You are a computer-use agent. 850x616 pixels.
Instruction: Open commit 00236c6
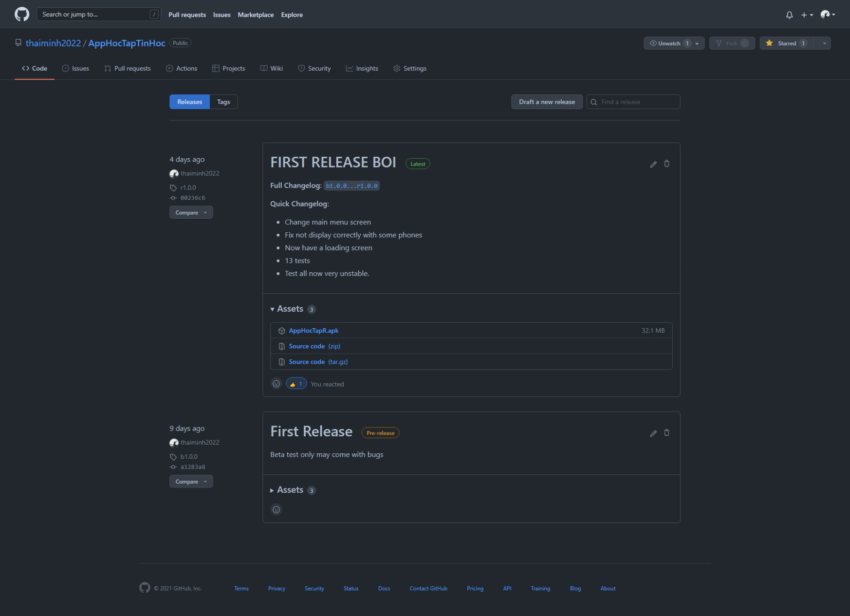[193, 198]
